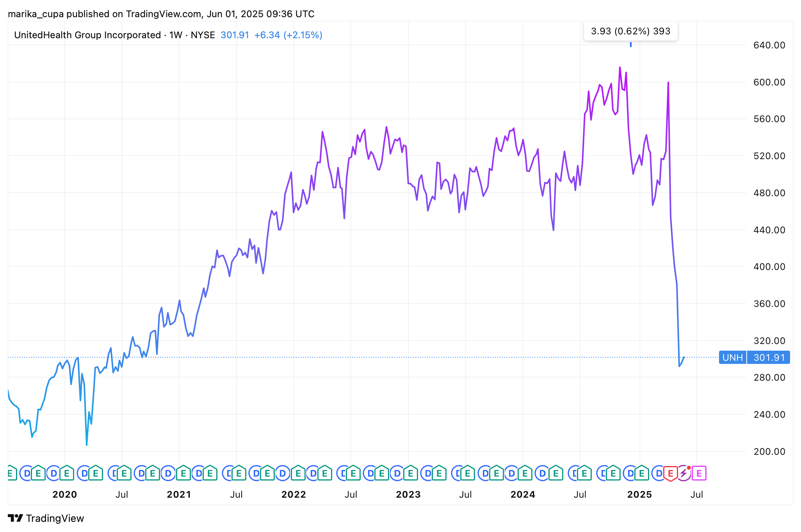Click the TradingView logo at bottom left
The width and height of the screenshot is (801, 532).
coord(46,518)
